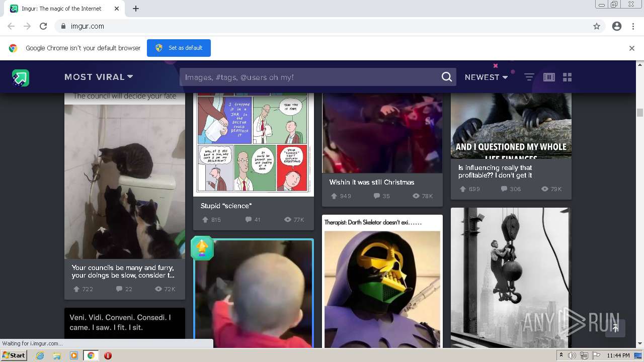Open the red stop-sign taskbar icon

point(108,355)
